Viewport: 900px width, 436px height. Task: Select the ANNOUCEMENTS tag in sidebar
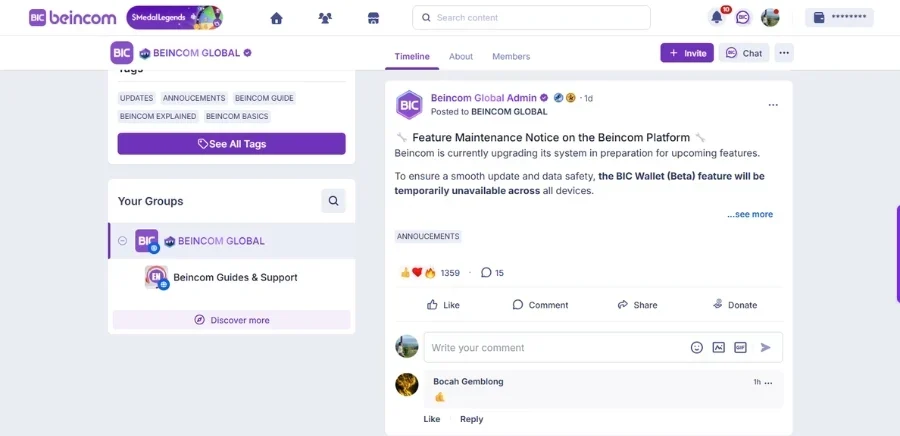194,98
